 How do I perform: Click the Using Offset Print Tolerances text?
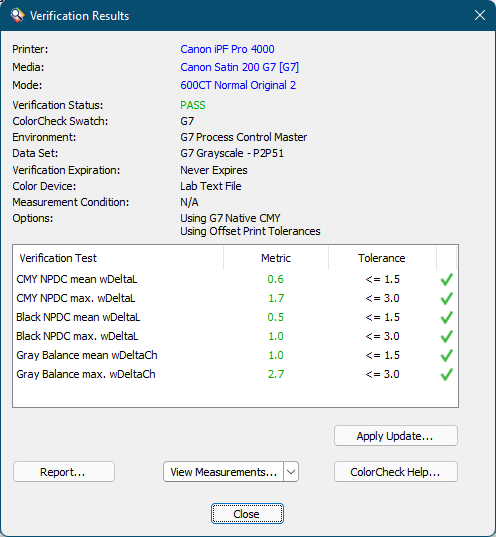point(250,231)
